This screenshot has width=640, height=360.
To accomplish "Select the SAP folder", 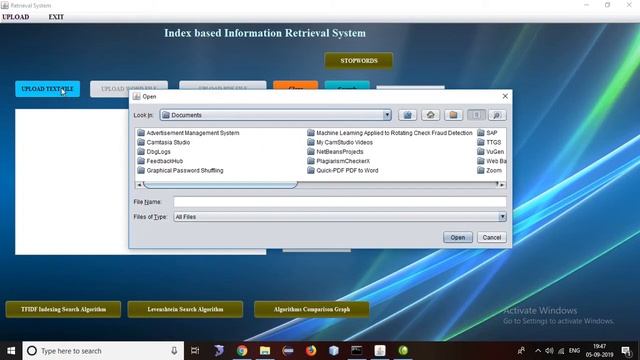I will click(x=487, y=133).
